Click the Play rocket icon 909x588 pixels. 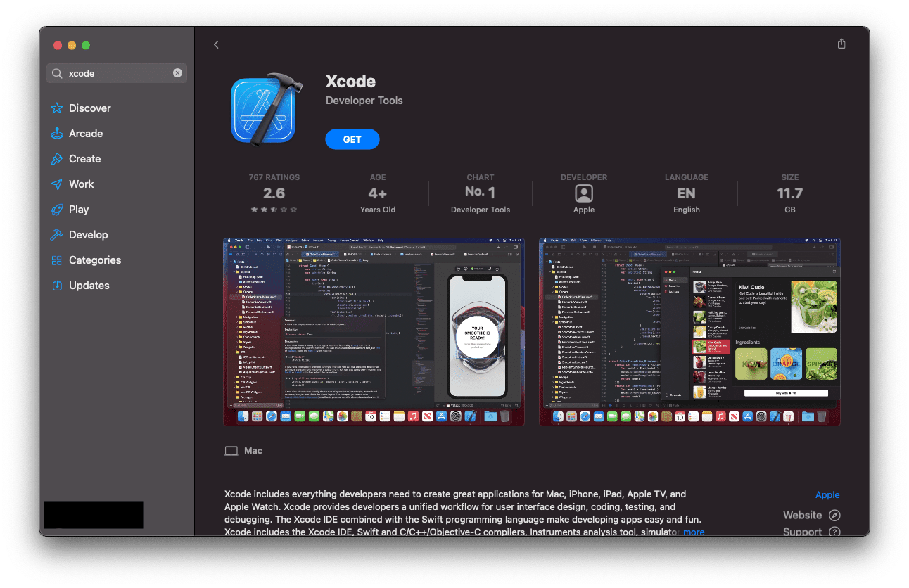(57, 210)
